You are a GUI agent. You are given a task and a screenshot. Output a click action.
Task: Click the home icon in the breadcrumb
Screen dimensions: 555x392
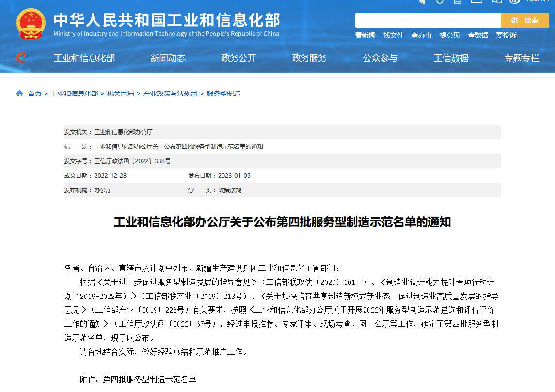tap(20, 94)
